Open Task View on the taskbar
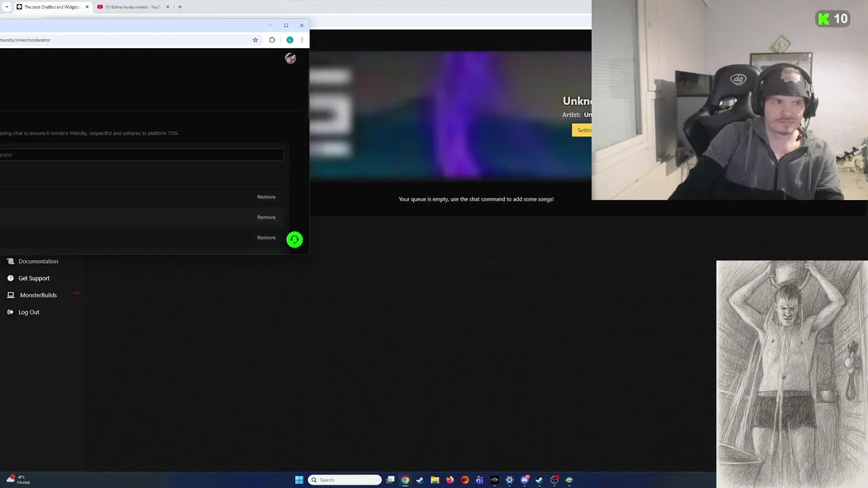 [x=390, y=480]
